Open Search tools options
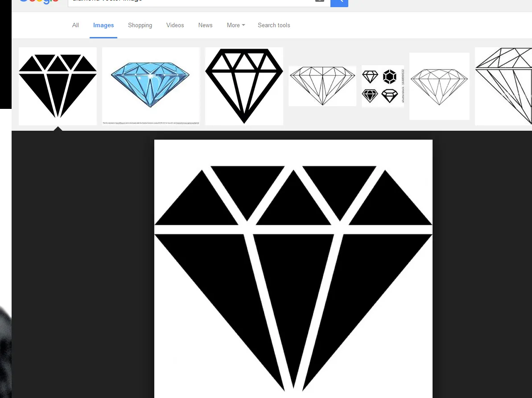 pyautogui.click(x=274, y=25)
